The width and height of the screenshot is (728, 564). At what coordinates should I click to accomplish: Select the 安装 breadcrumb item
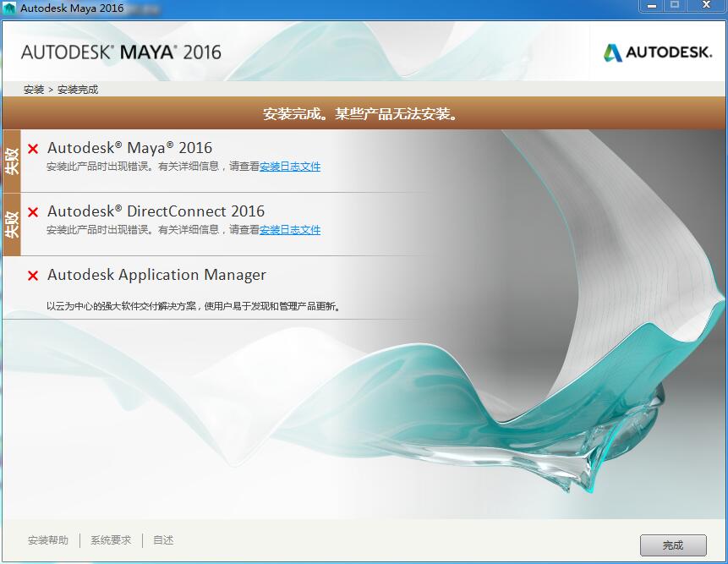pyautogui.click(x=34, y=90)
